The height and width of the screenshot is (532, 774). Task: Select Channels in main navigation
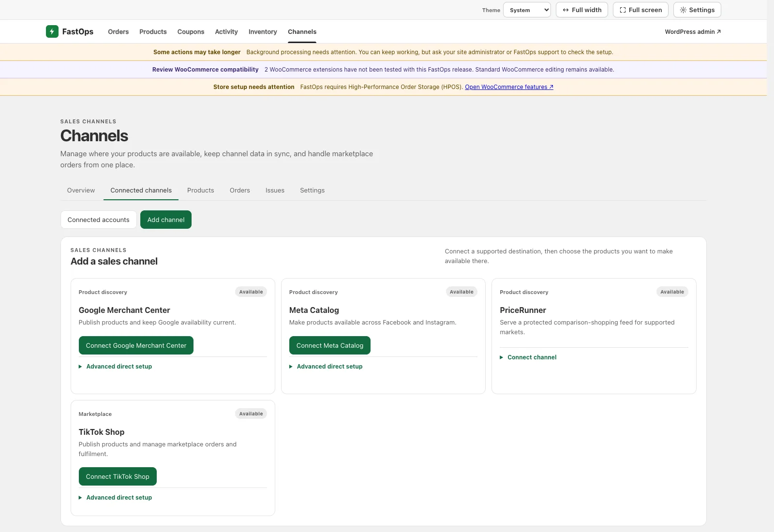click(302, 32)
